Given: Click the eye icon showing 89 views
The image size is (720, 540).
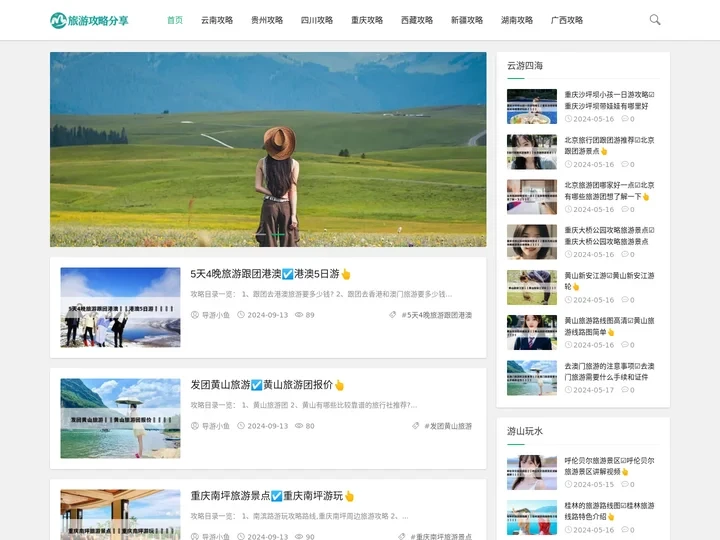Looking at the screenshot, I should coord(299,315).
